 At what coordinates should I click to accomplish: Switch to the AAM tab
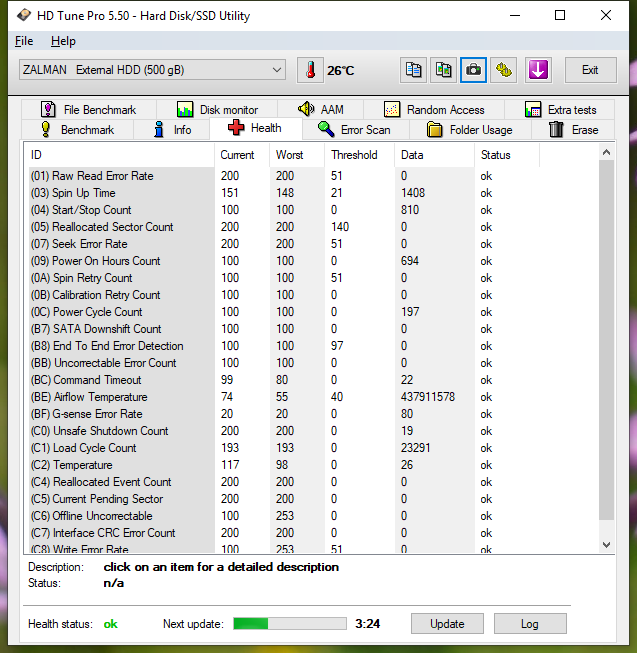pyautogui.click(x=321, y=110)
